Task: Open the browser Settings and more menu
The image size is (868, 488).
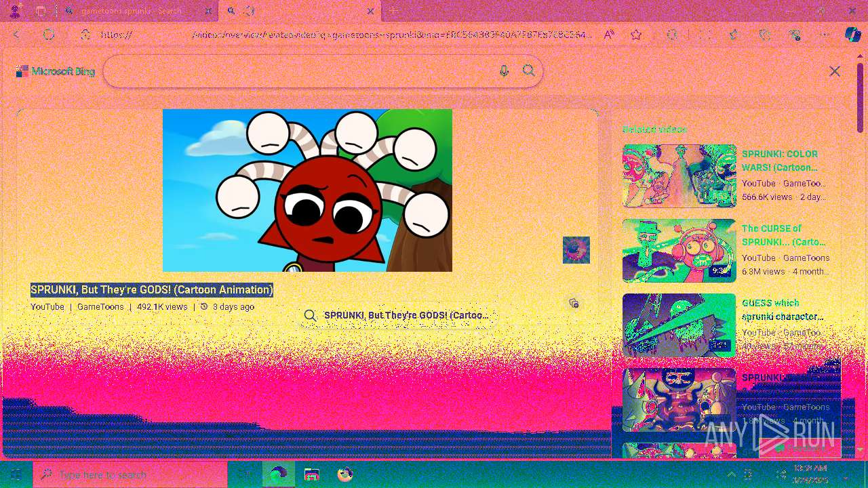Action: [825, 35]
